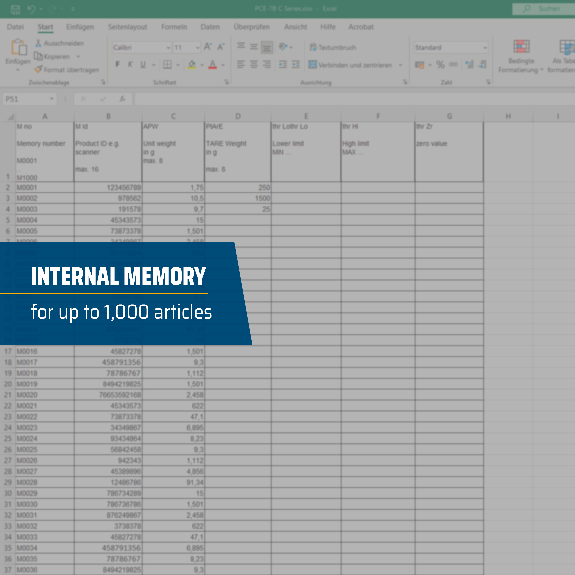Click the Bedingte Formatierung icon

click(521, 47)
